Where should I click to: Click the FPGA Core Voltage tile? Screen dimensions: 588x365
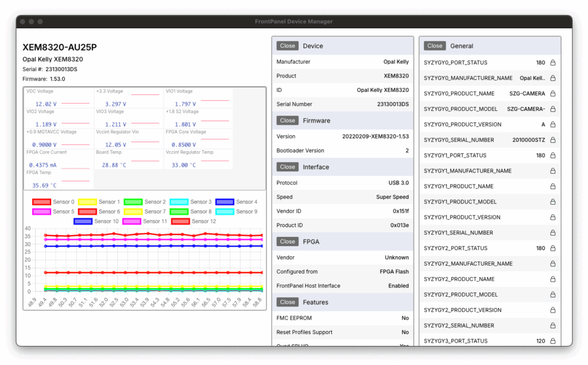198,139
